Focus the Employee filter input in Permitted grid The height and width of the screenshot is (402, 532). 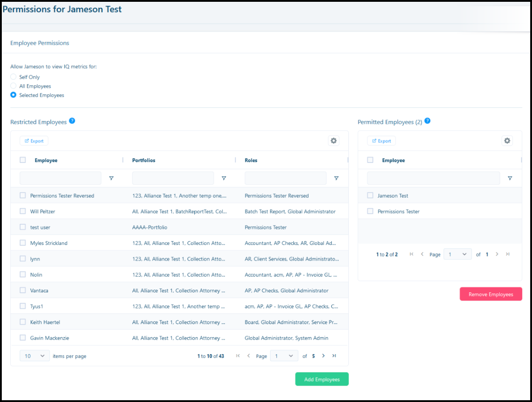point(433,178)
